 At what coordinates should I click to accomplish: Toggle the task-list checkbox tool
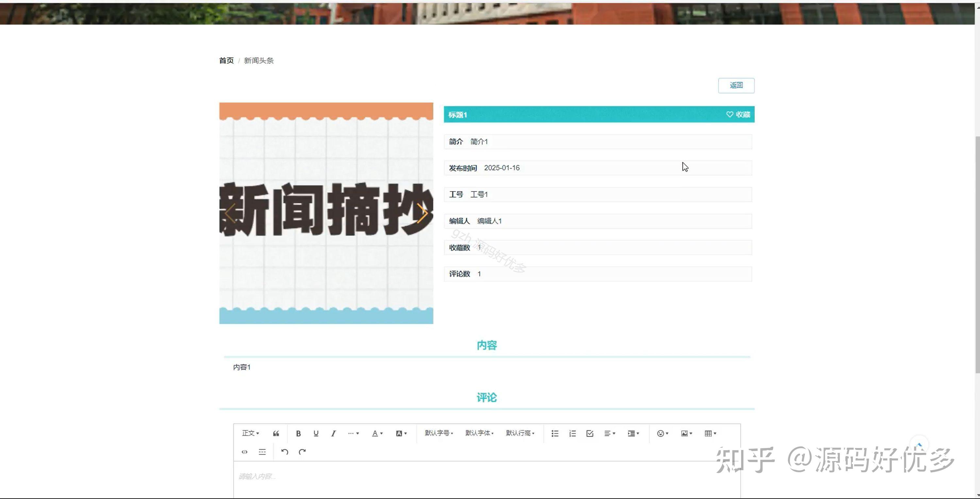click(590, 433)
